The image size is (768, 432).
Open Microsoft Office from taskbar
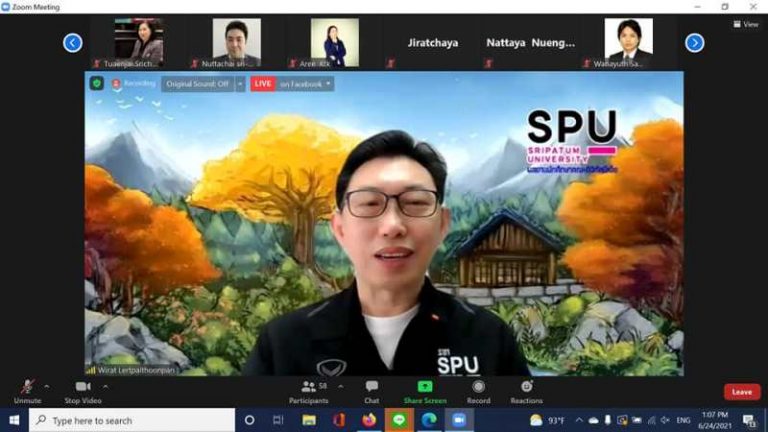pos(339,420)
